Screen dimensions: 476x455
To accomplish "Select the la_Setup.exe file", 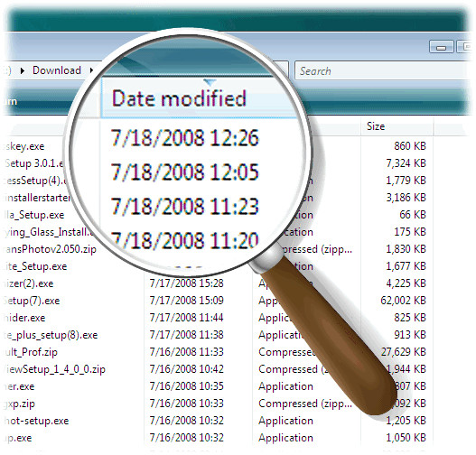I will tap(34, 215).
